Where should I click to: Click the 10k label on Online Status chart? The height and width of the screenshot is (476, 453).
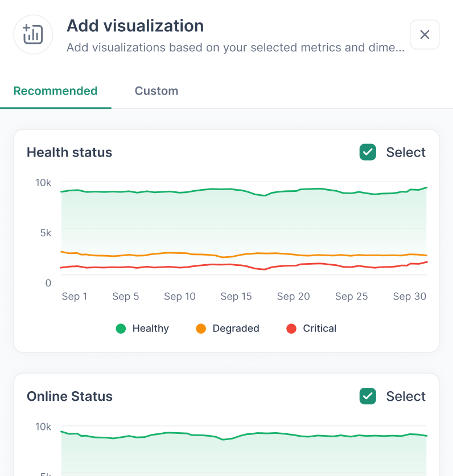point(43,427)
